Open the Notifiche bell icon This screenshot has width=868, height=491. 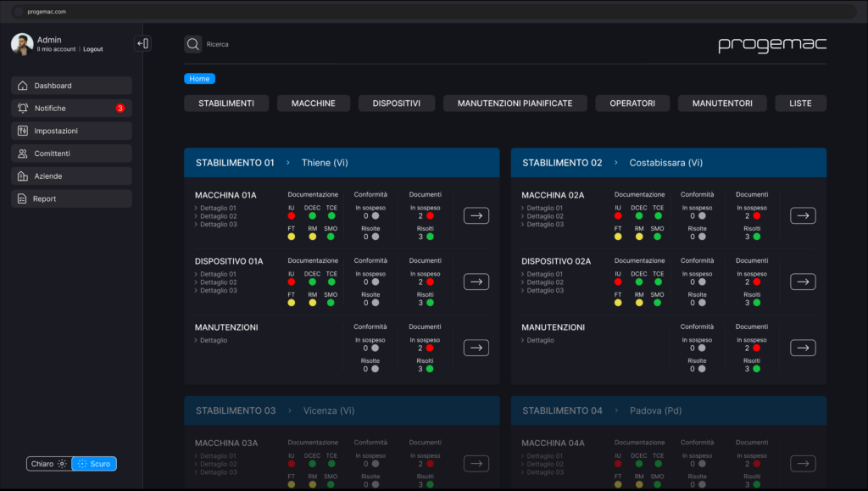23,108
